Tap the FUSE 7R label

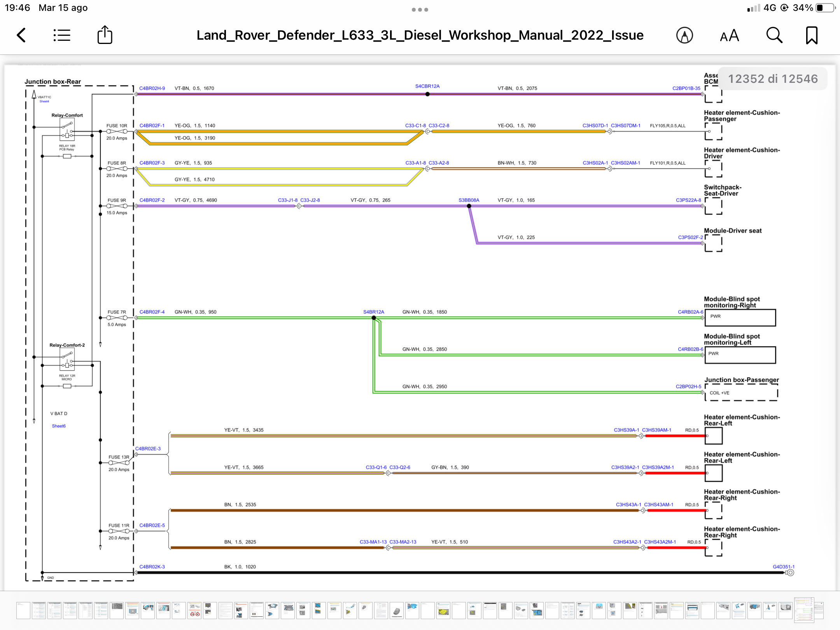point(117,312)
